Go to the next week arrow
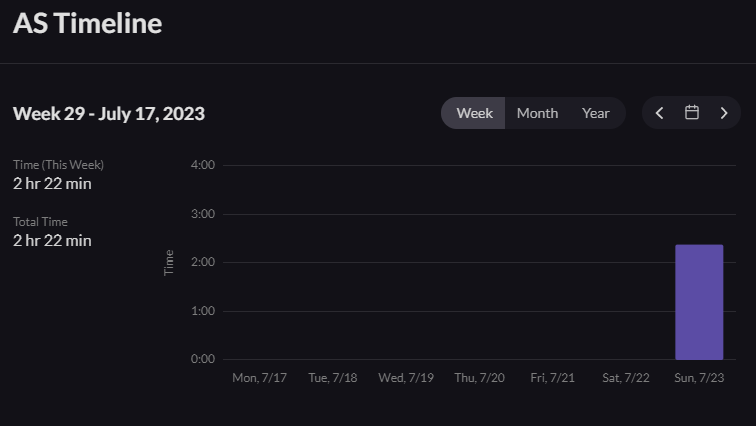 click(724, 113)
